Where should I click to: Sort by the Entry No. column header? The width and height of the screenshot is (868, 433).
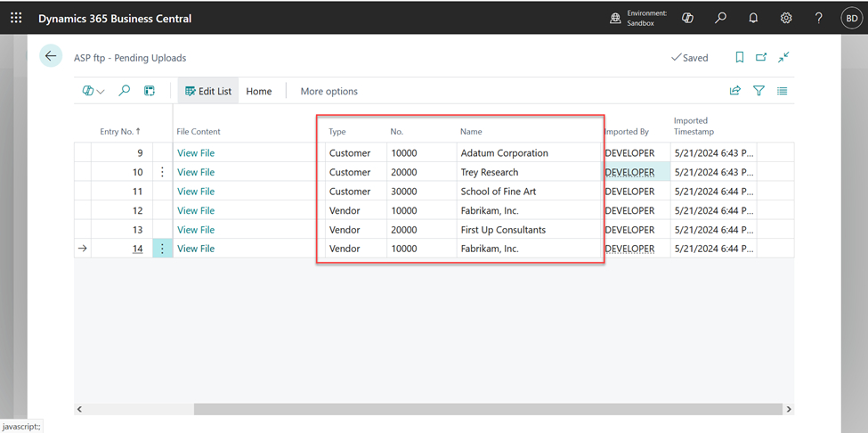point(120,132)
